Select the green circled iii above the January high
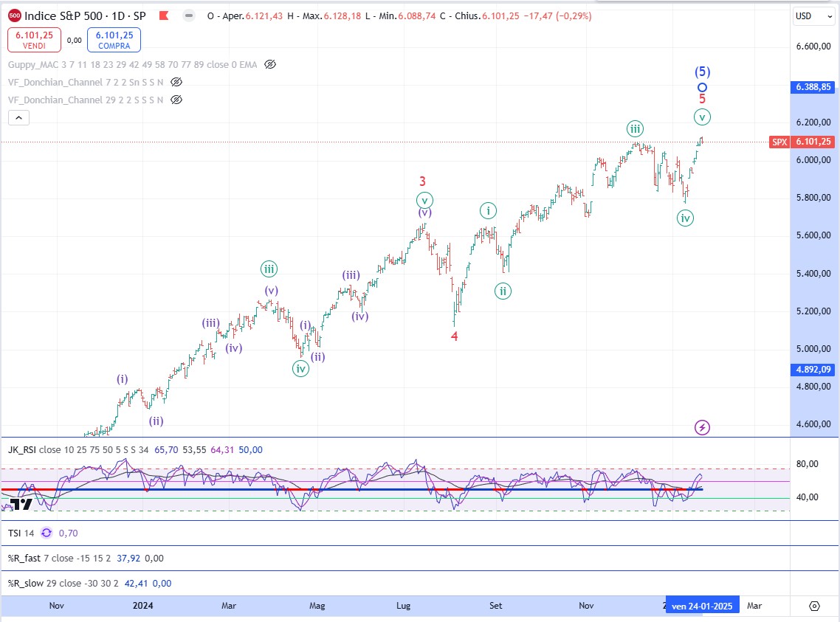The image size is (840, 622). pyautogui.click(x=635, y=128)
